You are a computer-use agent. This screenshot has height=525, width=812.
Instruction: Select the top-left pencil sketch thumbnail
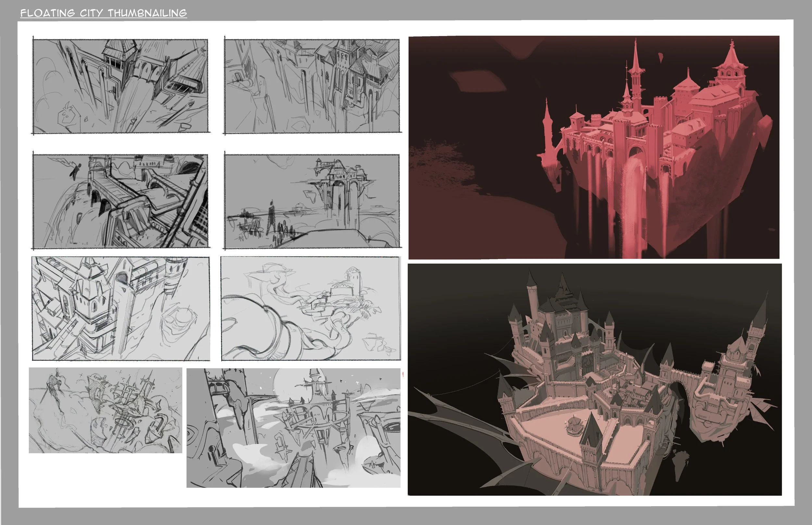[120, 86]
